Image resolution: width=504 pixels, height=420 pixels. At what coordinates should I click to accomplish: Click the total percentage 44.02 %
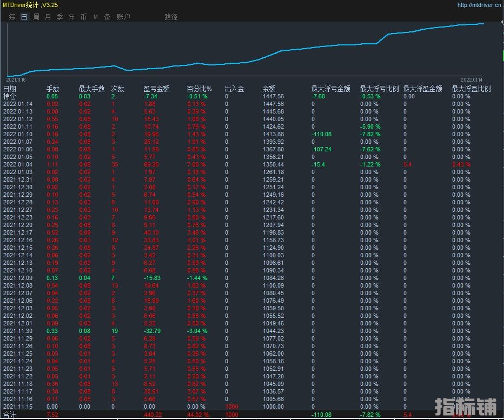(x=198, y=415)
